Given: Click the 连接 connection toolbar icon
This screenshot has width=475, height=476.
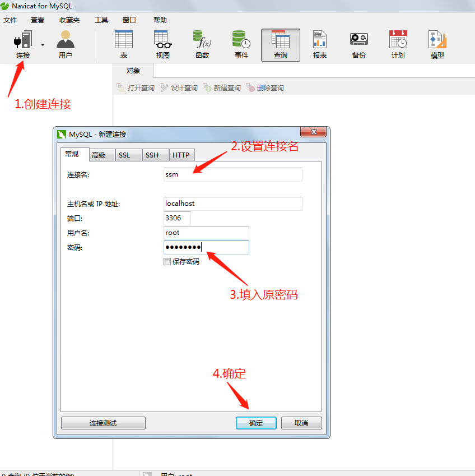Looking at the screenshot, I should [x=23, y=44].
